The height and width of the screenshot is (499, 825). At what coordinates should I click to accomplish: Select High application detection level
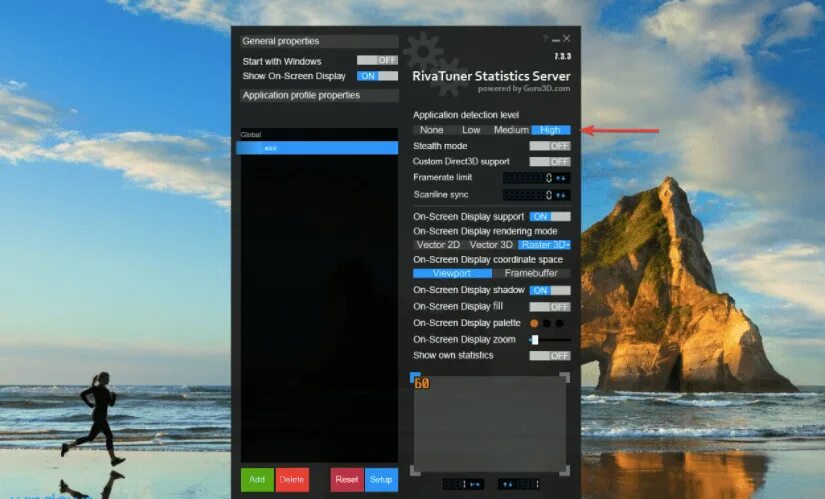[x=551, y=130]
